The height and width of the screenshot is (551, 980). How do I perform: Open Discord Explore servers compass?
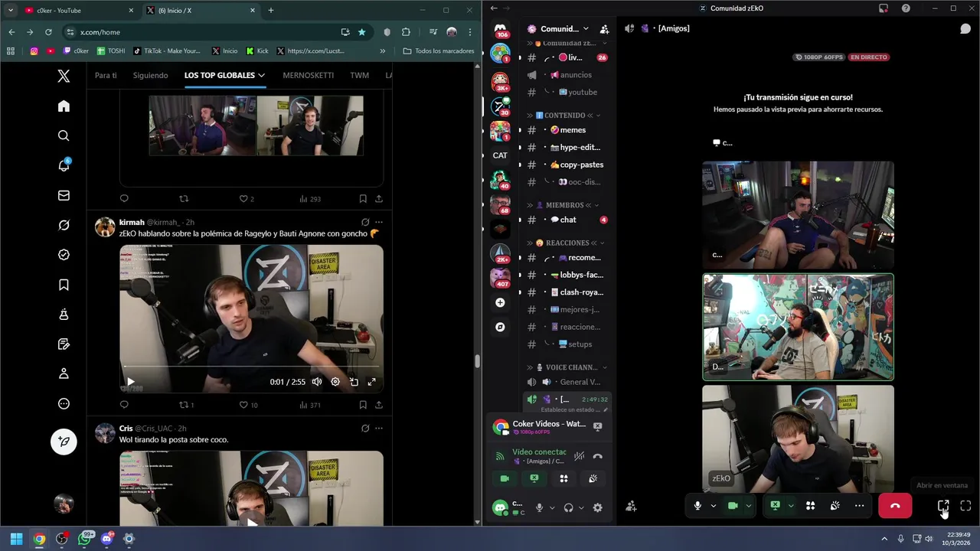tap(500, 327)
